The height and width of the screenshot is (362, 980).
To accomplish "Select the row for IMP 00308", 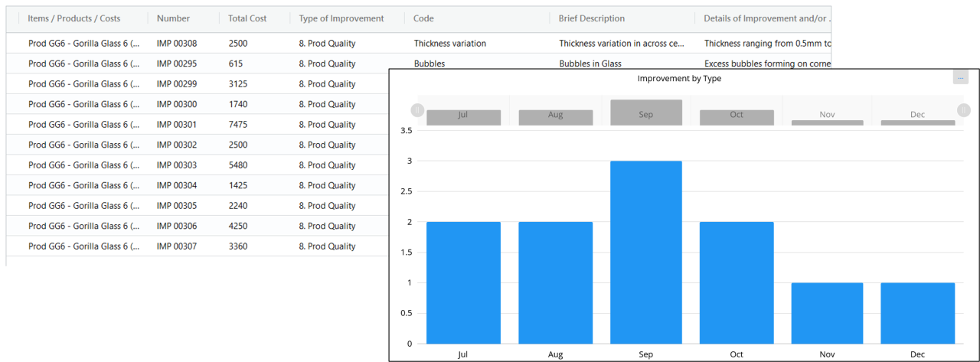I will click(176, 44).
